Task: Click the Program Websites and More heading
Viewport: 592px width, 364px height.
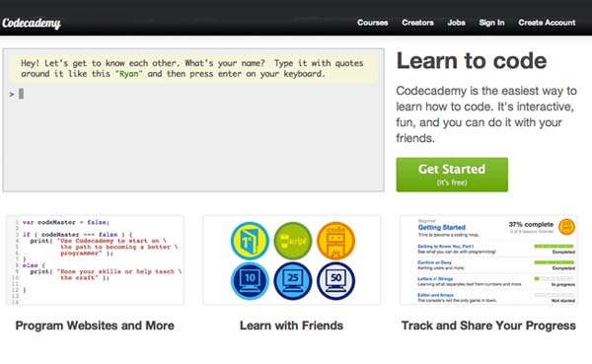Action: click(95, 326)
